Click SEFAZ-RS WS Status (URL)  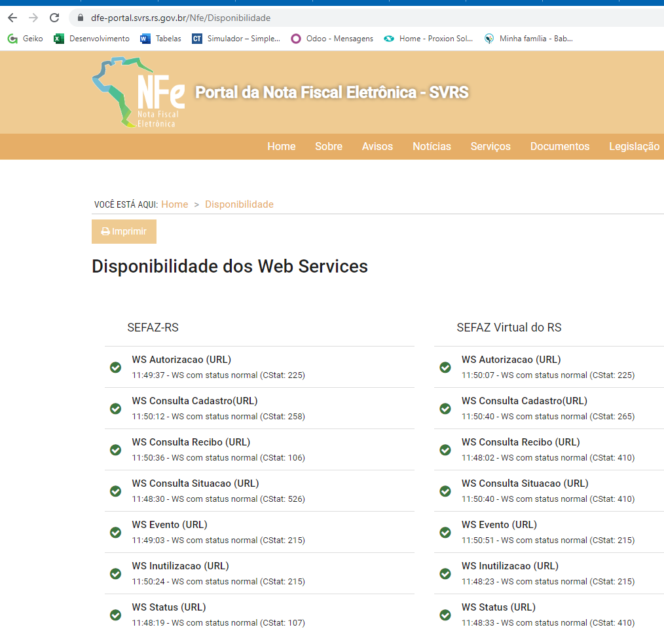[x=169, y=607]
